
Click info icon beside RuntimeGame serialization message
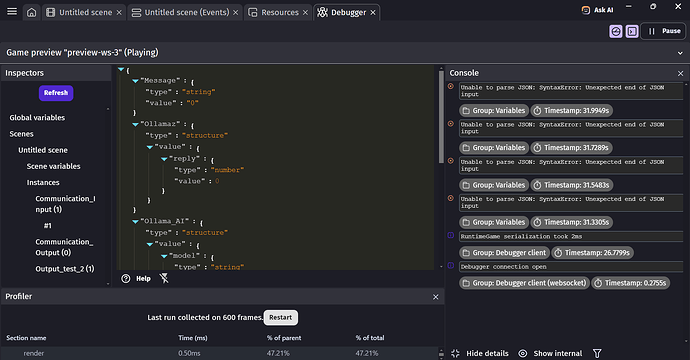[451, 235]
